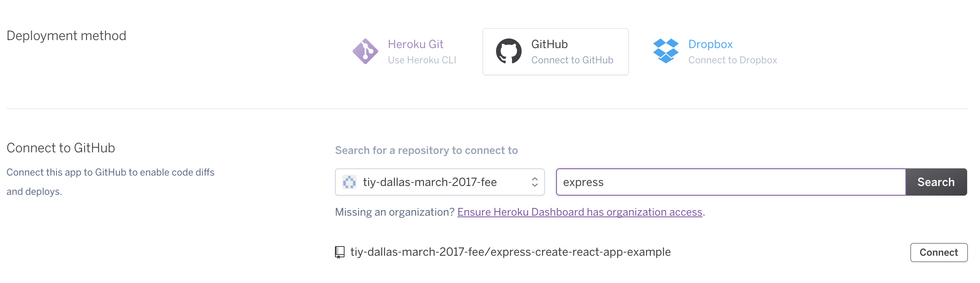Click the Connect to GitHub subtitle in card
This screenshot has height=283, width=980.
coord(572,60)
